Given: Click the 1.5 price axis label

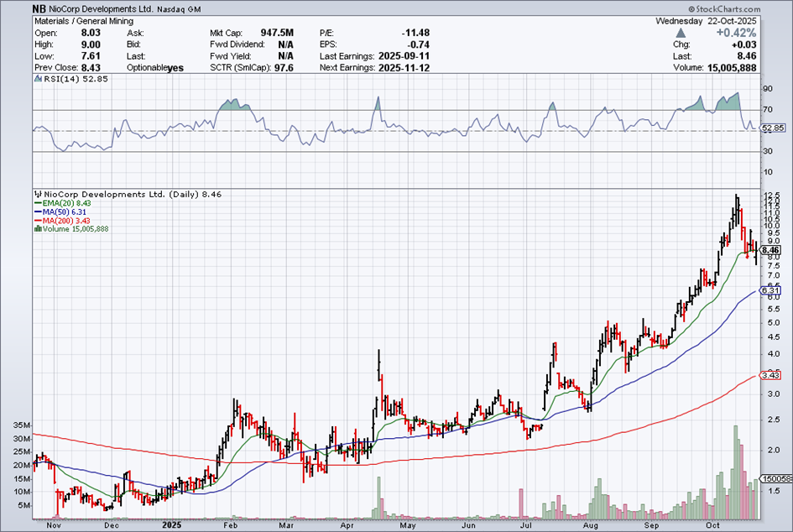Looking at the screenshot, I should pos(773,491).
